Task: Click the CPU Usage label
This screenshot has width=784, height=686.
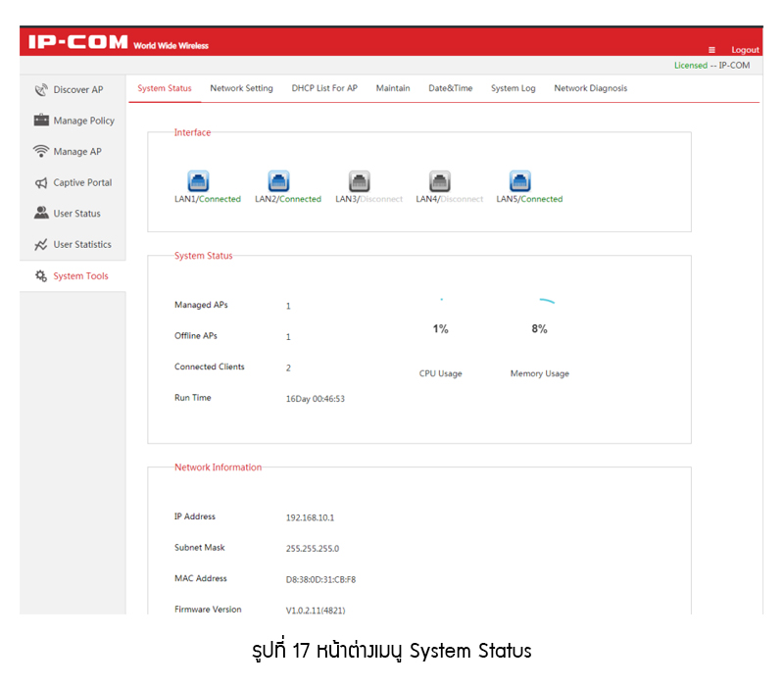Action: [440, 373]
